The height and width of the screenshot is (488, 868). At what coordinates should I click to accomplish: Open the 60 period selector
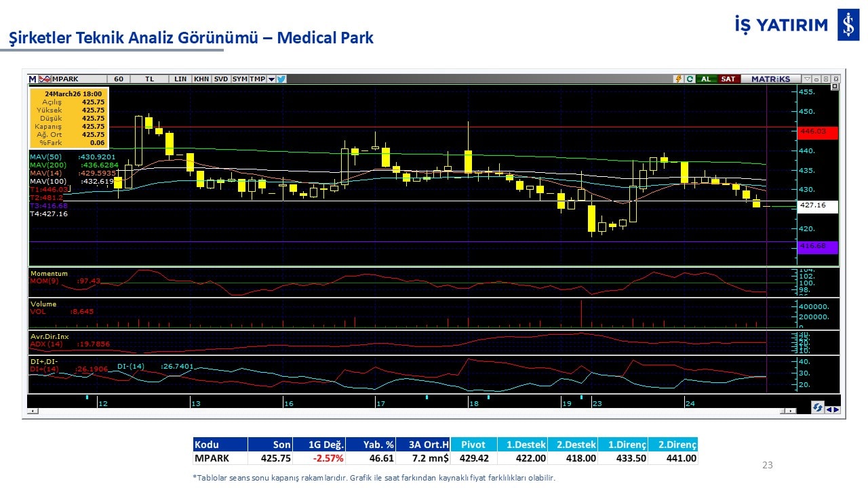tap(119, 79)
